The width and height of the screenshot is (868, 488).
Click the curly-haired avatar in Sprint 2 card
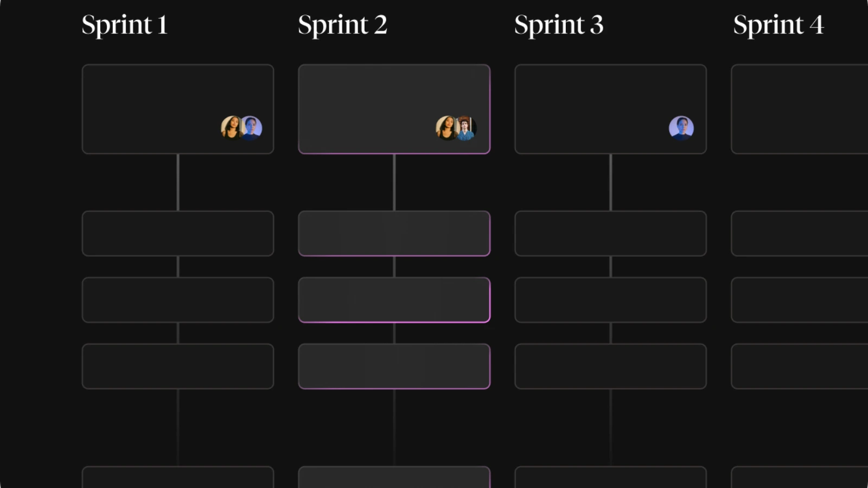coord(466,128)
